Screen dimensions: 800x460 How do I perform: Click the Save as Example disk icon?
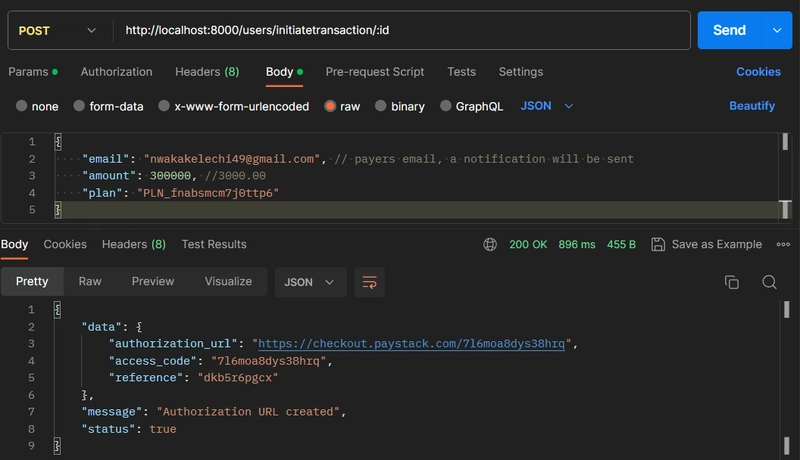(658, 244)
